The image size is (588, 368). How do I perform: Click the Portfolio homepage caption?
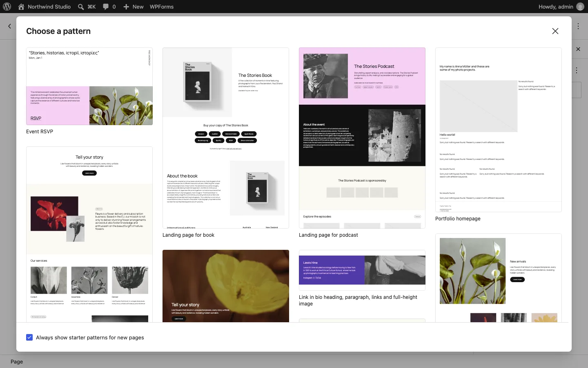[x=458, y=219]
